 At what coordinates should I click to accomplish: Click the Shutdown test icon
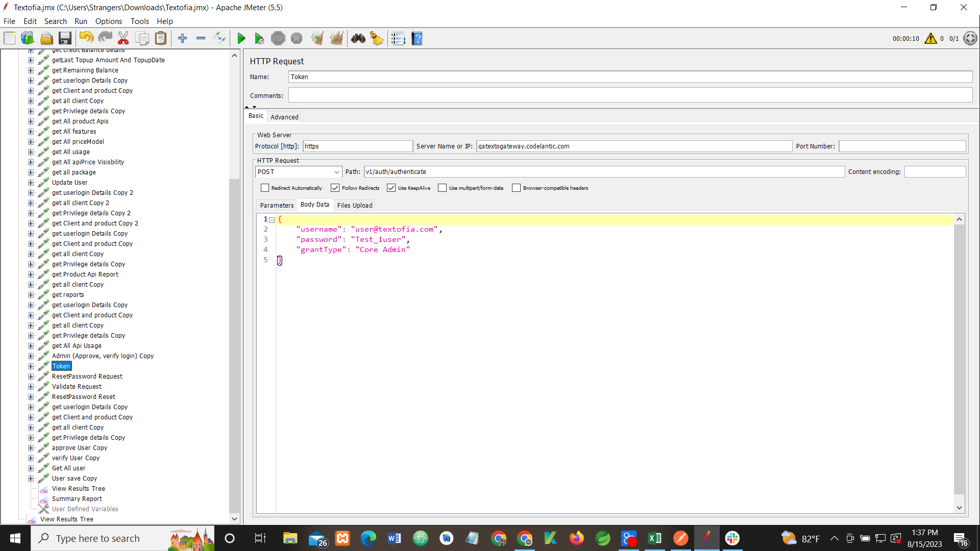coord(297,38)
